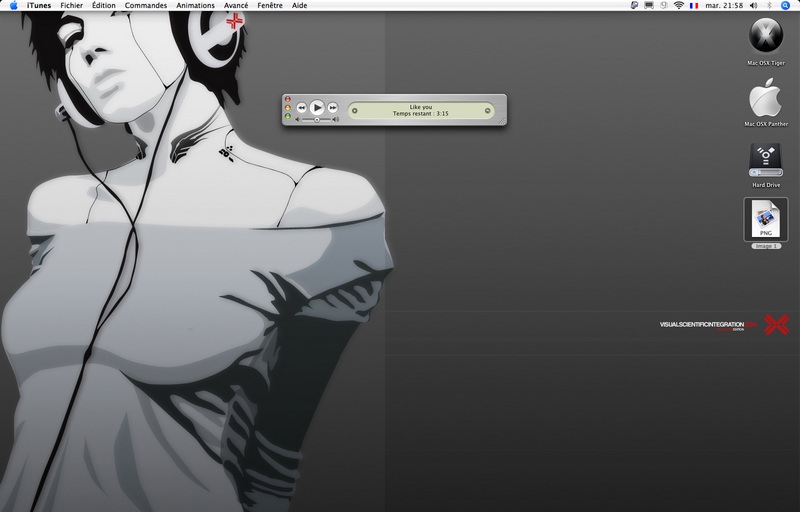Click the 'Mac OSX Panther' label
800x512 pixels.
tap(766, 124)
